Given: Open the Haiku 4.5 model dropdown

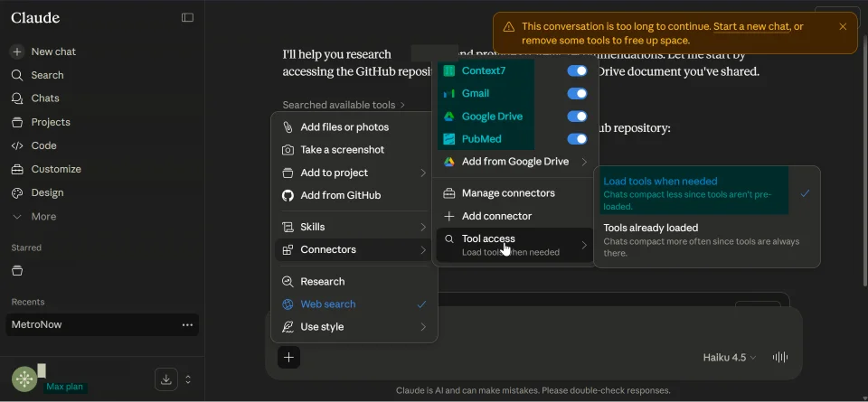Looking at the screenshot, I should (730, 357).
